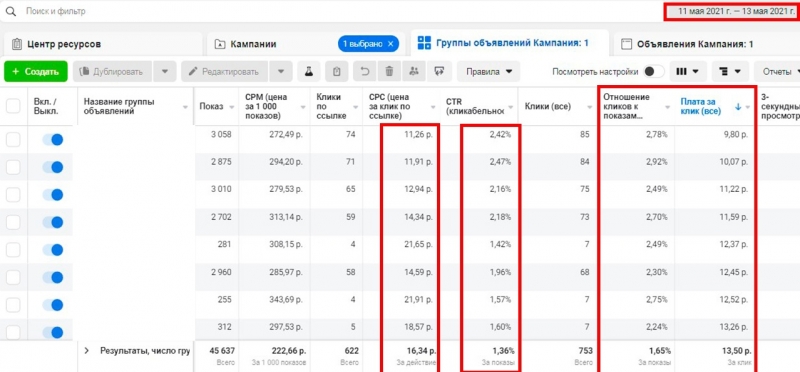Click the cost per click value 13,26 р.
This screenshot has height=372, width=800.
[x=733, y=327]
